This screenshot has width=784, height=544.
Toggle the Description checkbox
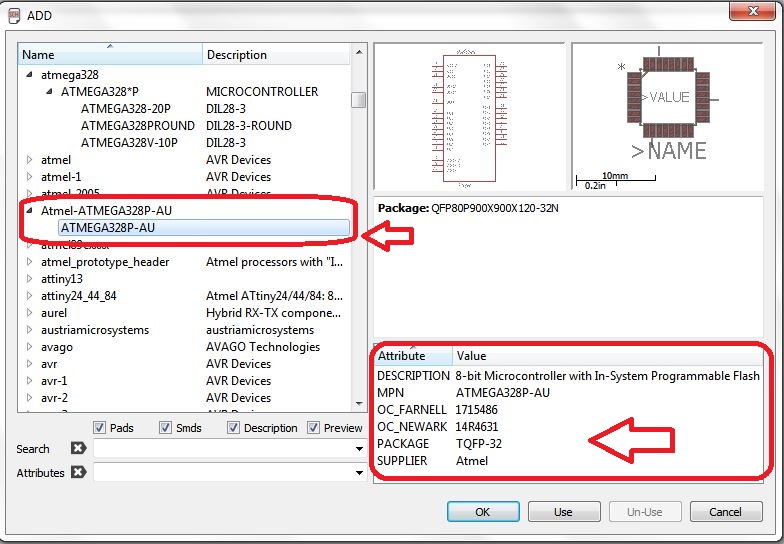(x=233, y=428)
